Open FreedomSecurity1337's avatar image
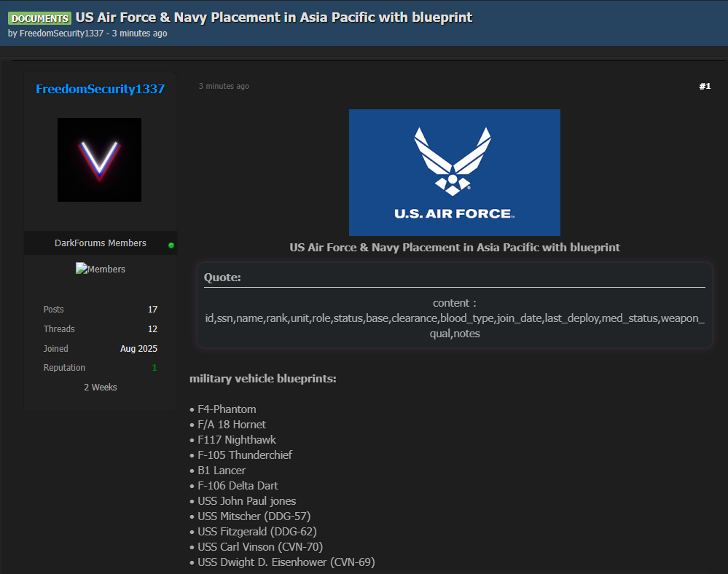The image size is (728, 574). click(x=99, y=160)
